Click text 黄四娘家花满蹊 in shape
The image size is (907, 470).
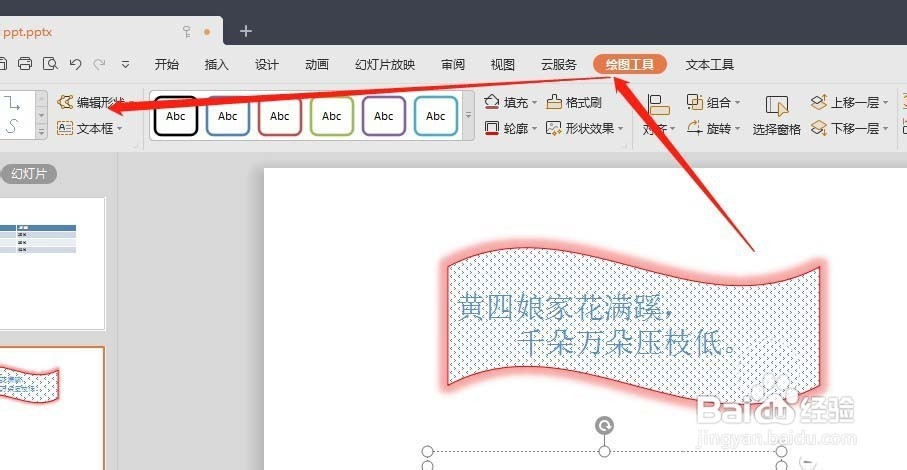[x=560, y=307]
